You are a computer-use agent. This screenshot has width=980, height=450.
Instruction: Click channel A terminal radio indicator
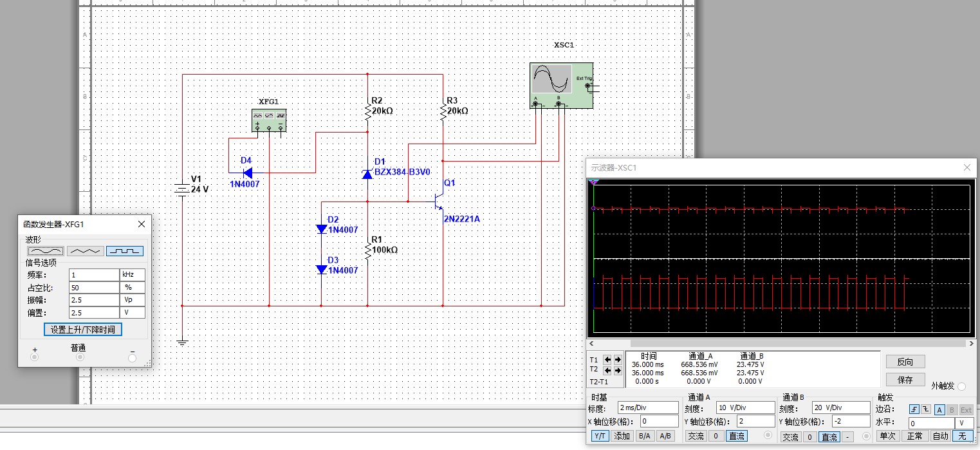769,436
